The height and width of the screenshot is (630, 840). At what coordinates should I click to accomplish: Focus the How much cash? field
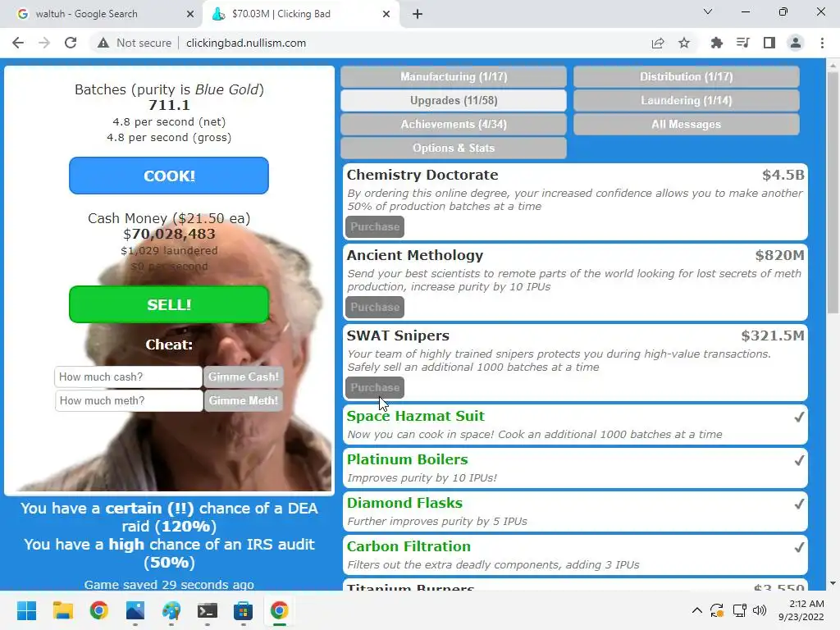128,377
